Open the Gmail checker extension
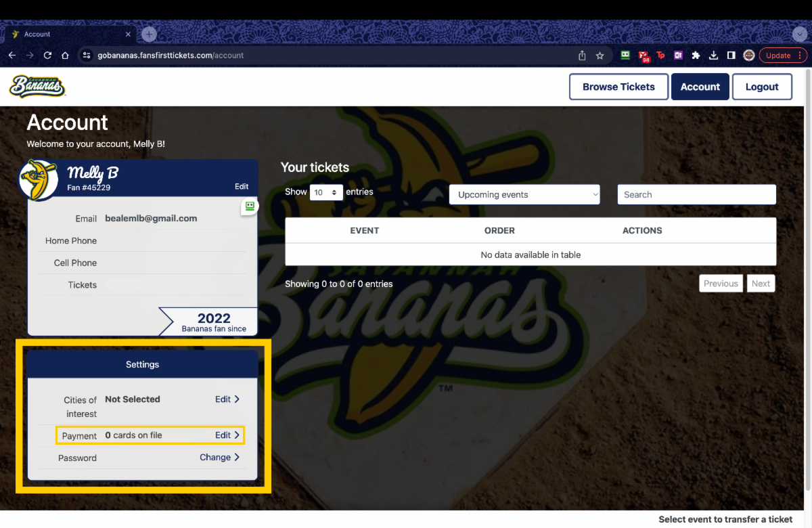 (644, 56)
